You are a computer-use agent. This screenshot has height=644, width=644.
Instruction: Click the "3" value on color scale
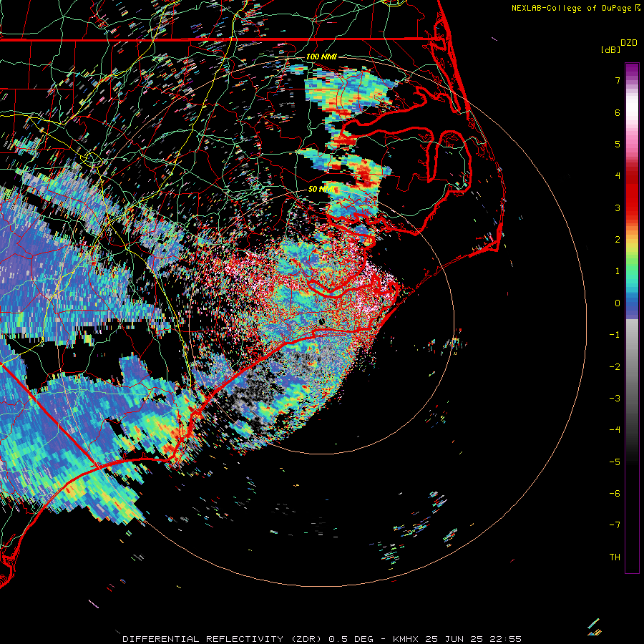(618, 208)
